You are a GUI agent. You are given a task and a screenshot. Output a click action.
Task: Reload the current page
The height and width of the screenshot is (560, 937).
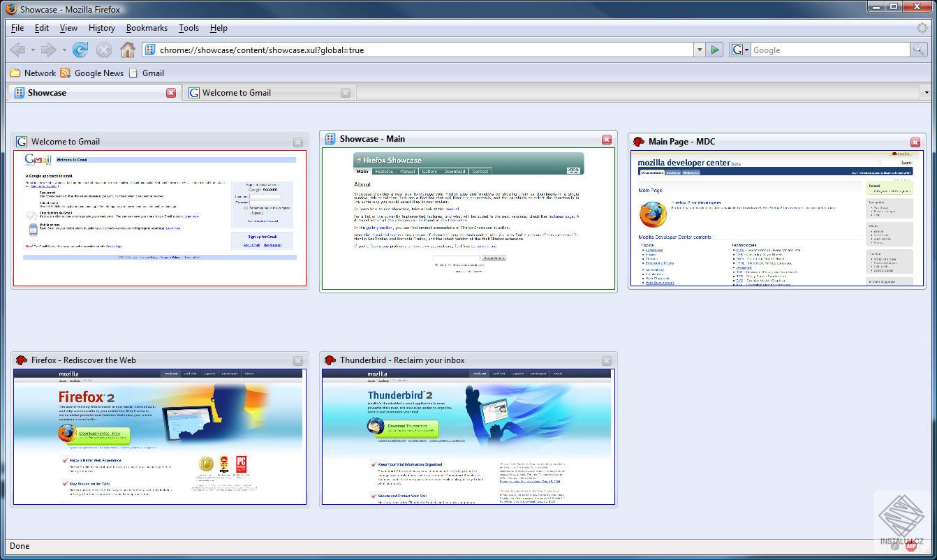80,50
